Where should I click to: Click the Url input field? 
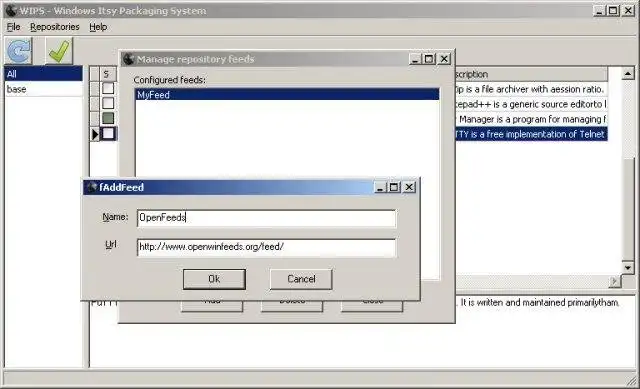point(267,247)
